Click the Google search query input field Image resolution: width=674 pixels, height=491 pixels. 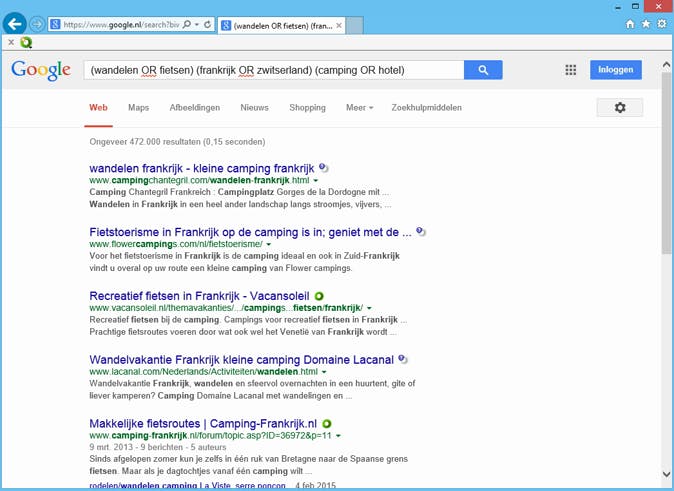coord(274,70)
